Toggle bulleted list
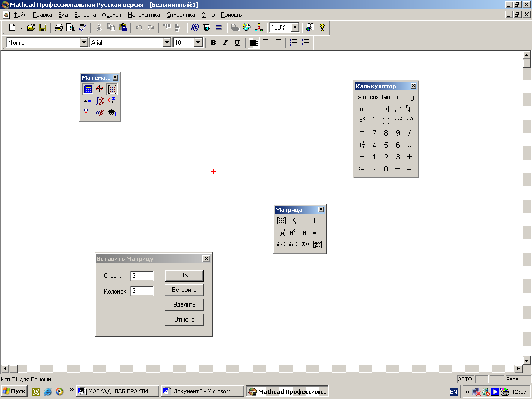The width and height of the screenshot is (532, 399). click(x=294, y=43)
